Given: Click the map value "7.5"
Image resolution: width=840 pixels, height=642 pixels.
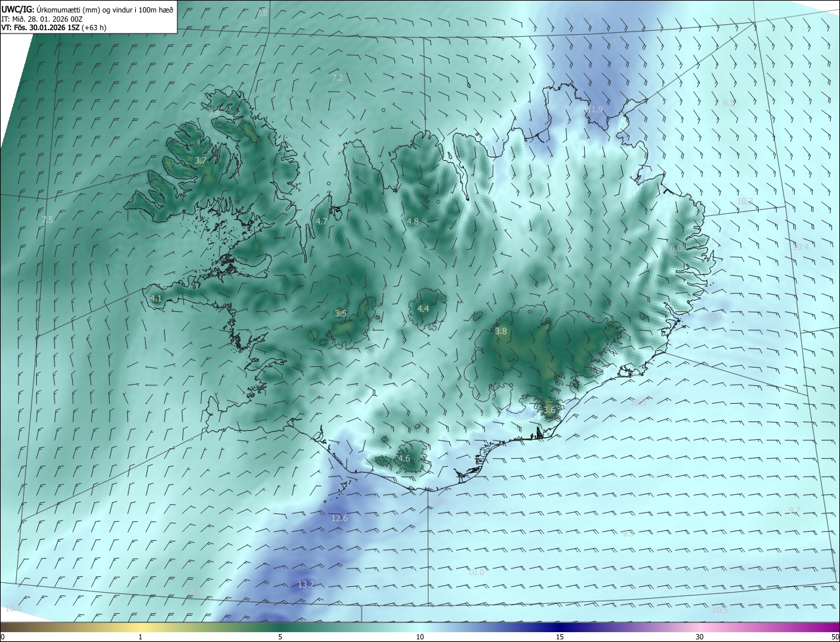Looking at the screenshot, I should tap(47, 220).
